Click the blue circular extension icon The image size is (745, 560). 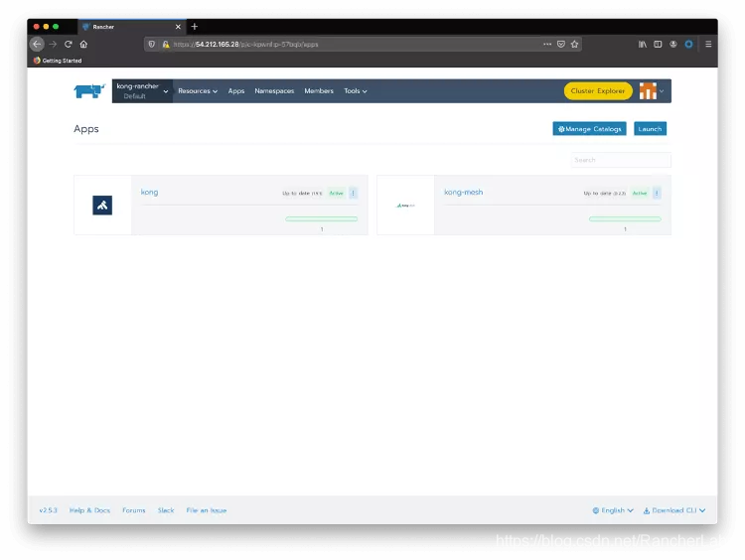[x=688, y=44]
